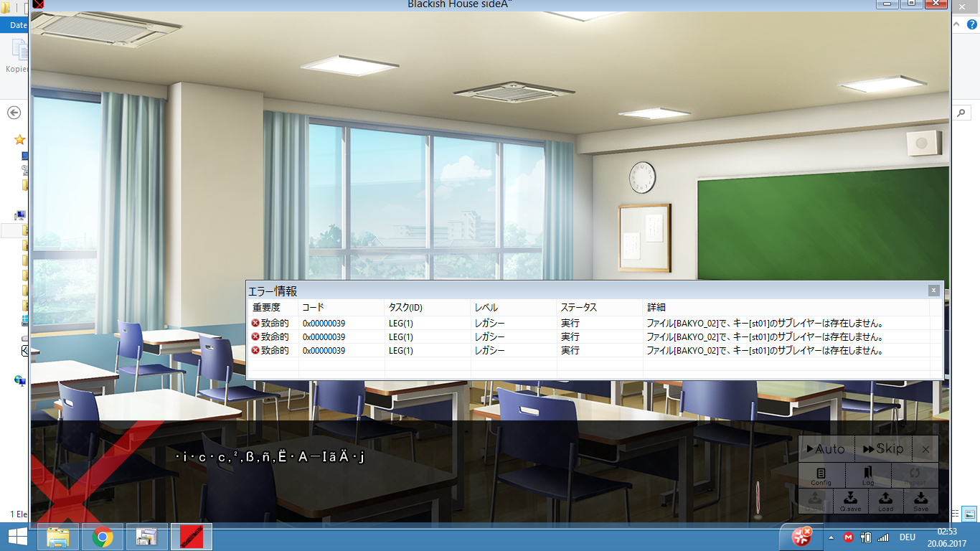This screenshot has width=980, height=551.
Task: Switch Explorer to details view icon
Action: tap(956, 514)
